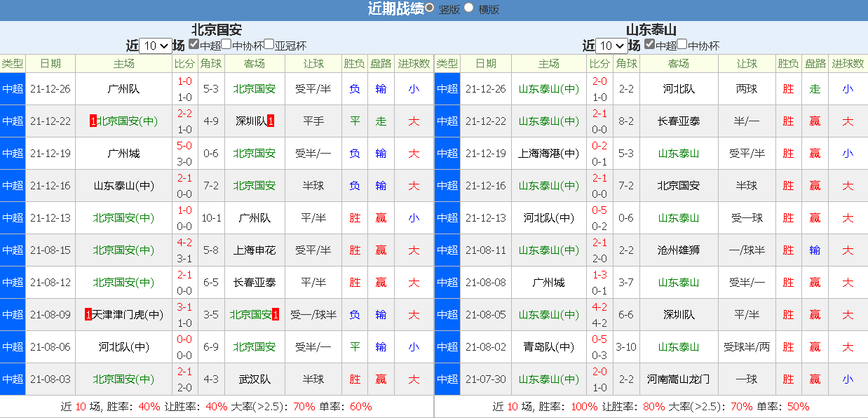Viewport: 868px width, 418px height.
Task: Click handicap 受一/球半 cell
Action: 313,315
